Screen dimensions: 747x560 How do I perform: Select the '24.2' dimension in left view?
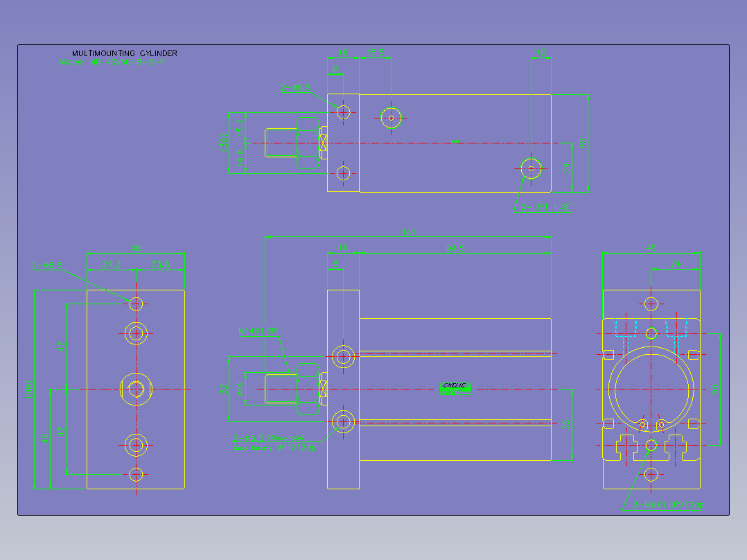(111, 265)
